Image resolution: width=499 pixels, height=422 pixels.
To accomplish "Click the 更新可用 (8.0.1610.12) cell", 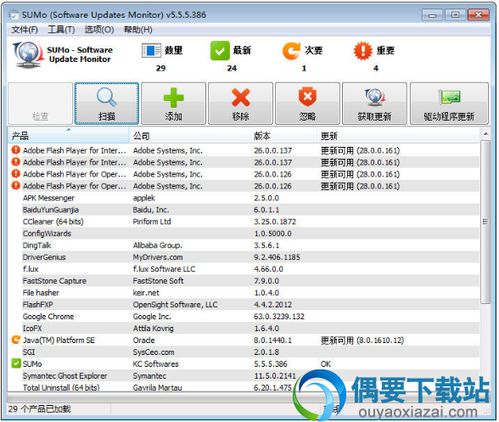I will [x=362, y=340].
